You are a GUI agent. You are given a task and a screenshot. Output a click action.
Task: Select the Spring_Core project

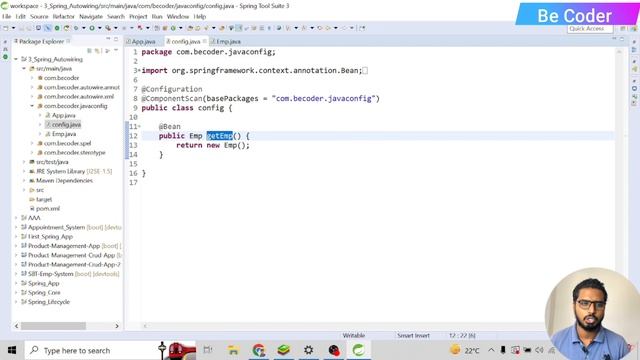(x=44, y=293)
